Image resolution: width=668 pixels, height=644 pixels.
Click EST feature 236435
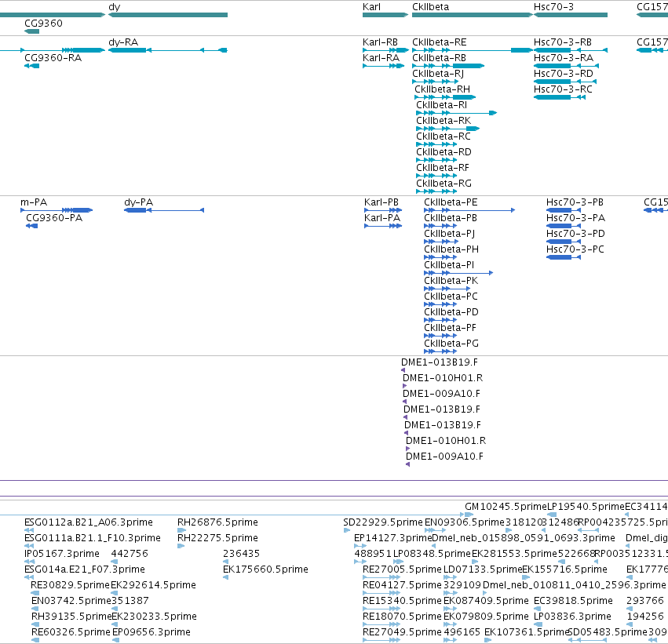coord(226,562)
